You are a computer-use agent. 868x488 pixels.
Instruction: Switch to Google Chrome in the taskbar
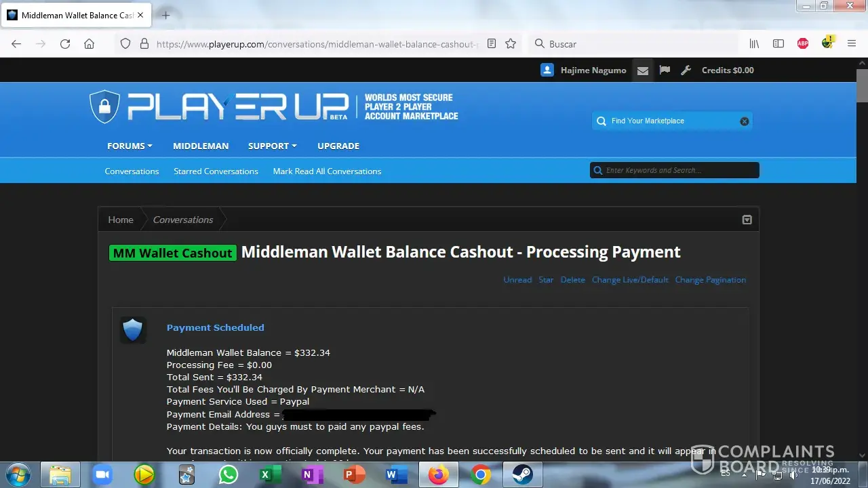pyautogui.click(x=481, y=474)
